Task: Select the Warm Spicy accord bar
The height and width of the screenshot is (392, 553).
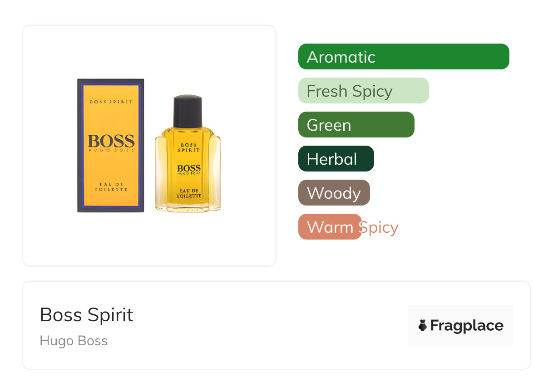Action: [329, 227]
